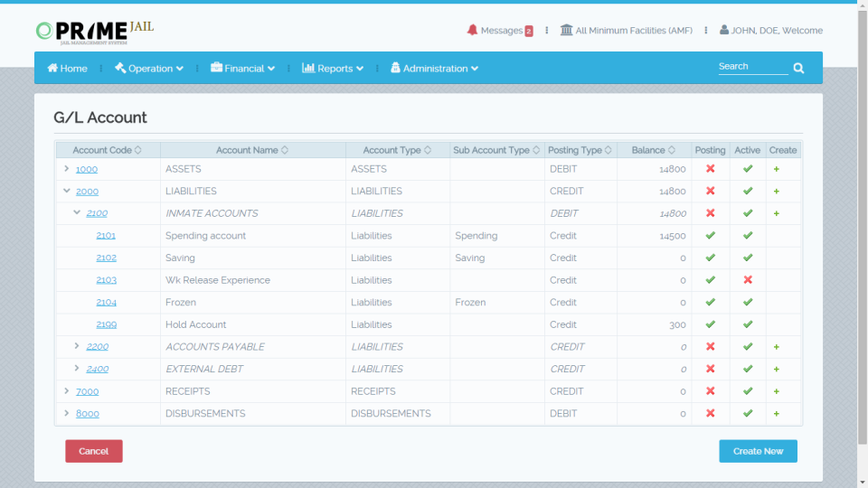Click the active check for Hold Account
The image size is (868, 488).
pyautogui.click(x=748, y=324)
